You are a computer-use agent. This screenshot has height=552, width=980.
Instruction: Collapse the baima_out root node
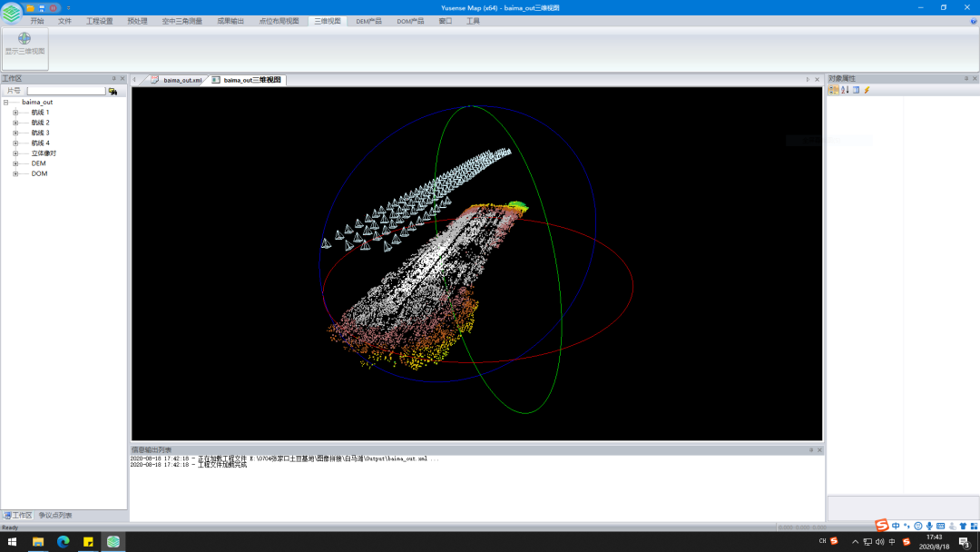[x=5, y=103]
